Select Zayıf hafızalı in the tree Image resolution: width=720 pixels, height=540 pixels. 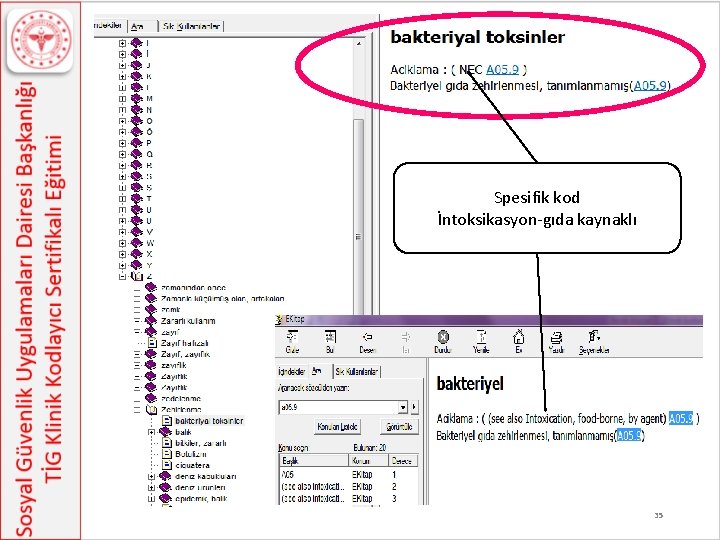click(185, 343)
